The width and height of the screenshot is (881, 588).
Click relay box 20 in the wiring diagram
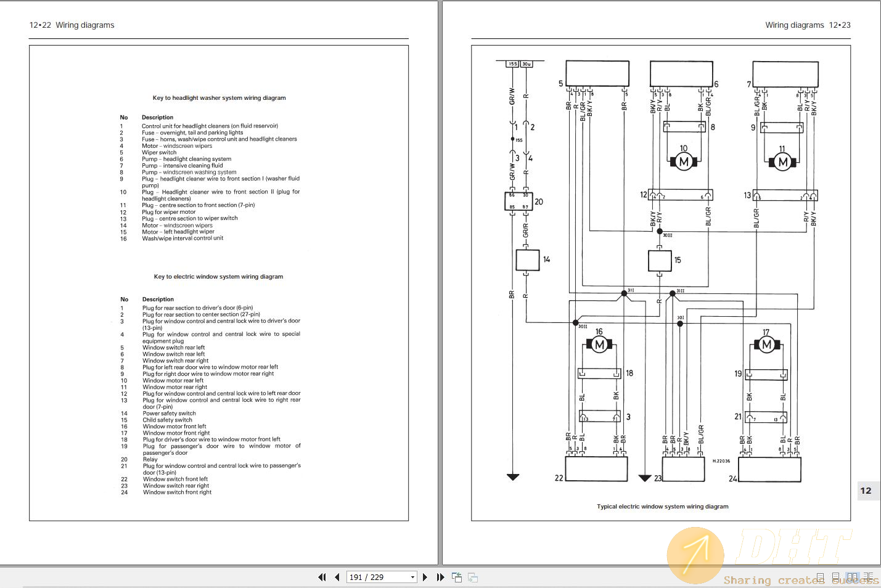(518, 202)
